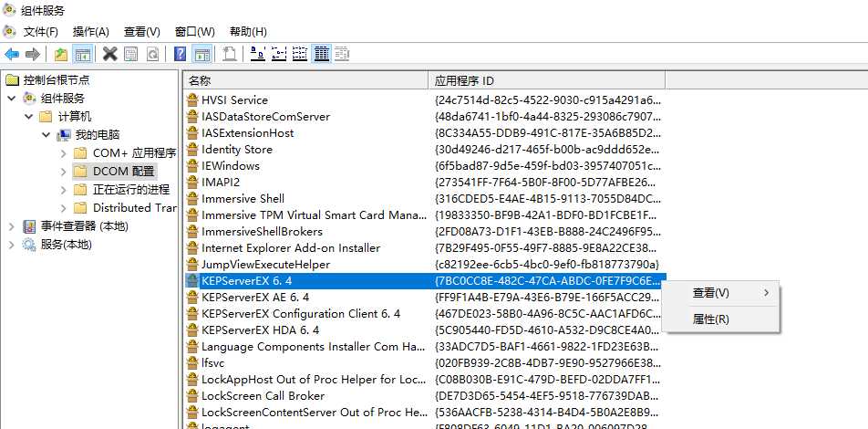Switch to small icons view

click(x=278, y=54)
